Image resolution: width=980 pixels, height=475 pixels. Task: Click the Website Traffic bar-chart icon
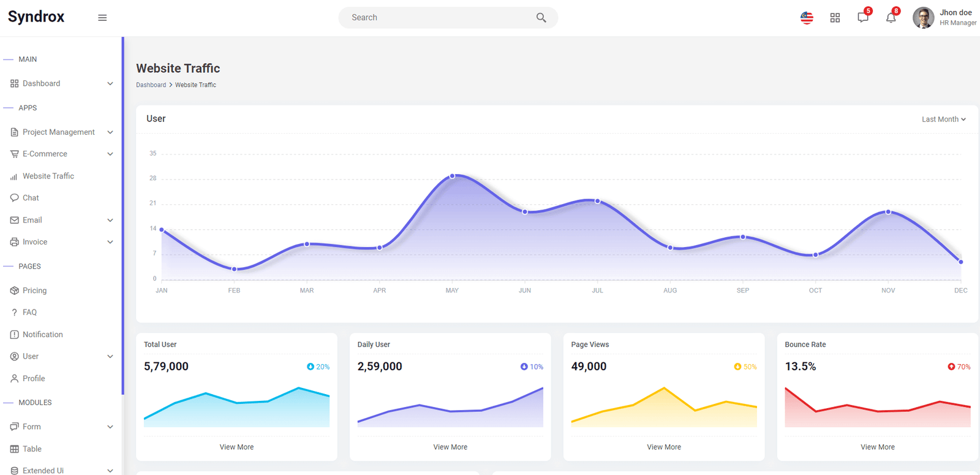tap(14, 177)
